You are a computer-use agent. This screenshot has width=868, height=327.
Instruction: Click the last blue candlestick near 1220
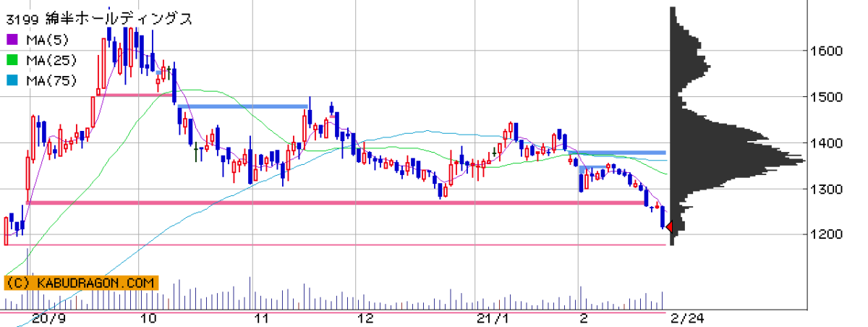coord(663,217)
